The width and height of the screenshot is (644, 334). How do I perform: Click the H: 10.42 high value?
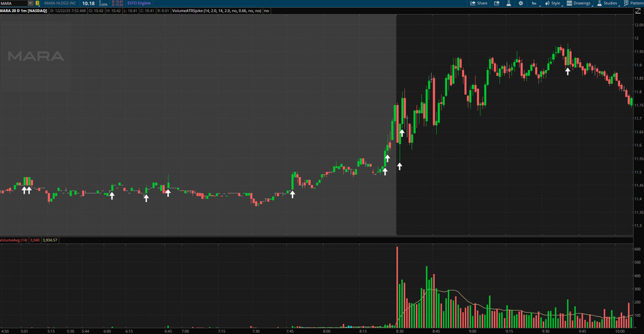(113, 11)
